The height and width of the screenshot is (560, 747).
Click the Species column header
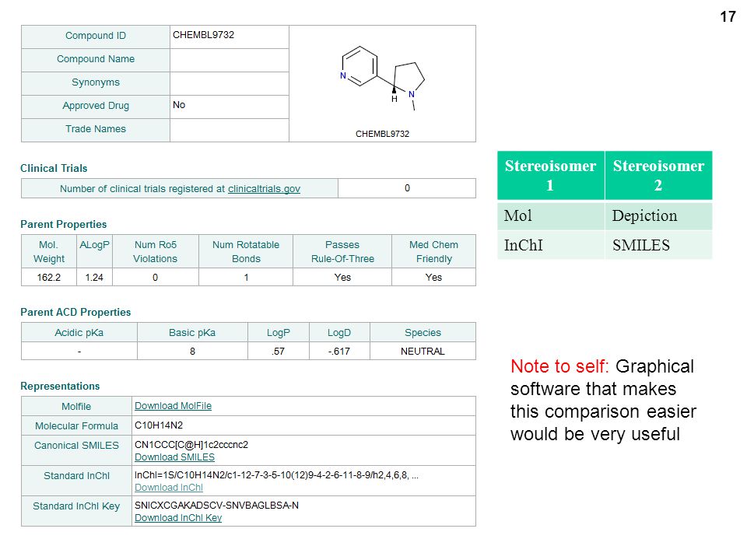click(423, 332)
